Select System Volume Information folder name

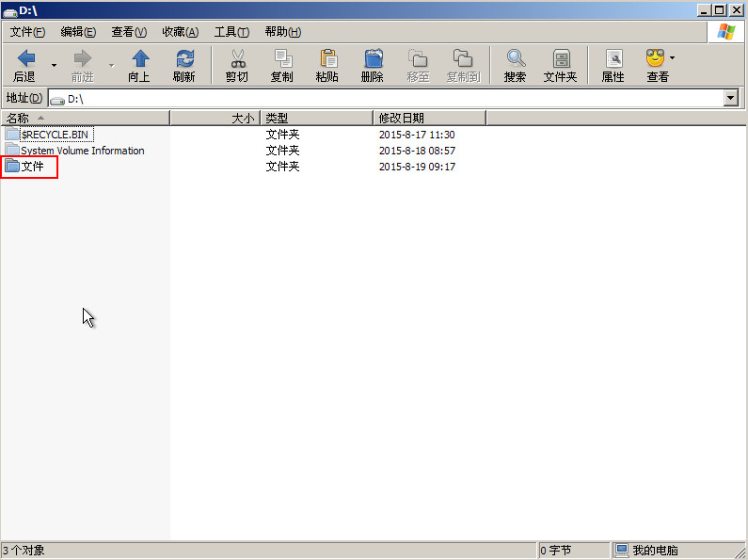[83, 151]
